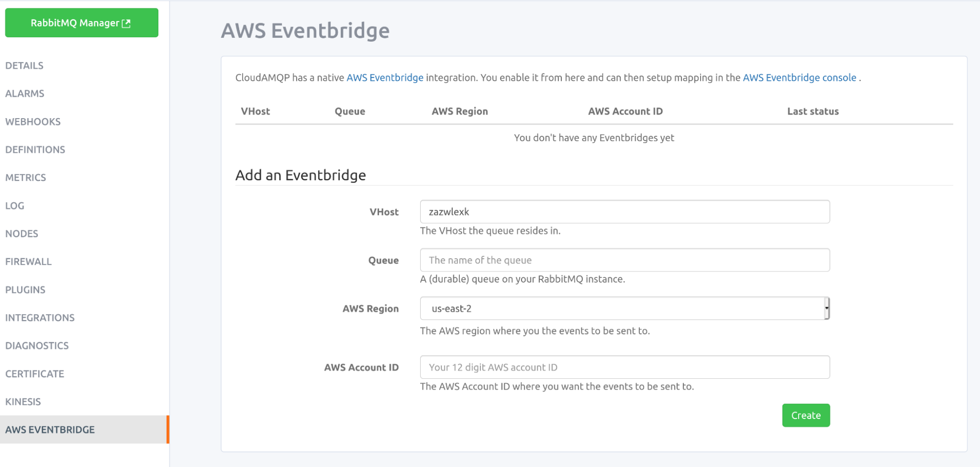Follow the AWS Eventbridge integration link
980x467 pixels.
385,77
